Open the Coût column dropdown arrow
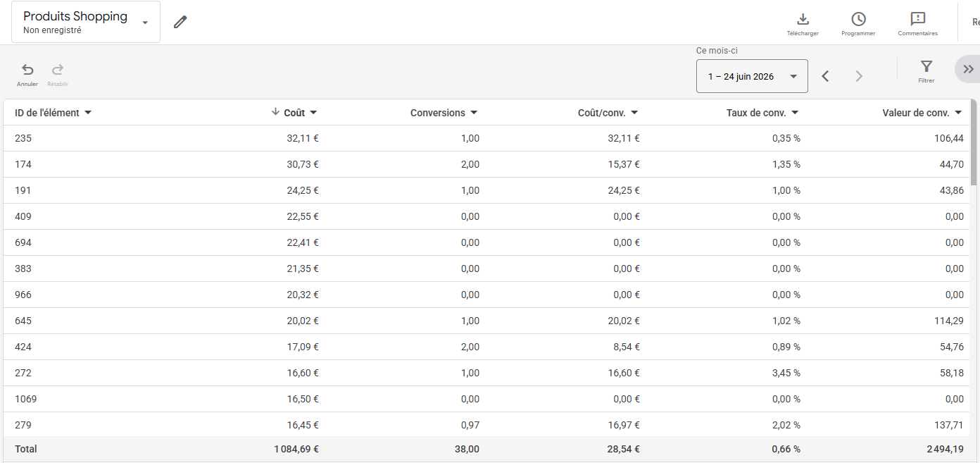The width and height of the screenshot is (980, 463). pos(313,113)
